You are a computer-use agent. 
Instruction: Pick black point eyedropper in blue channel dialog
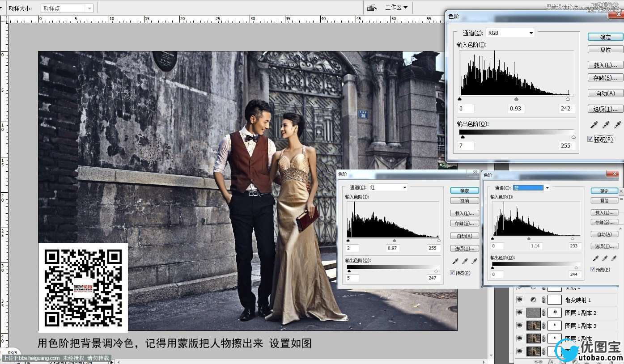pyautogui.click(x=596, y=258)
